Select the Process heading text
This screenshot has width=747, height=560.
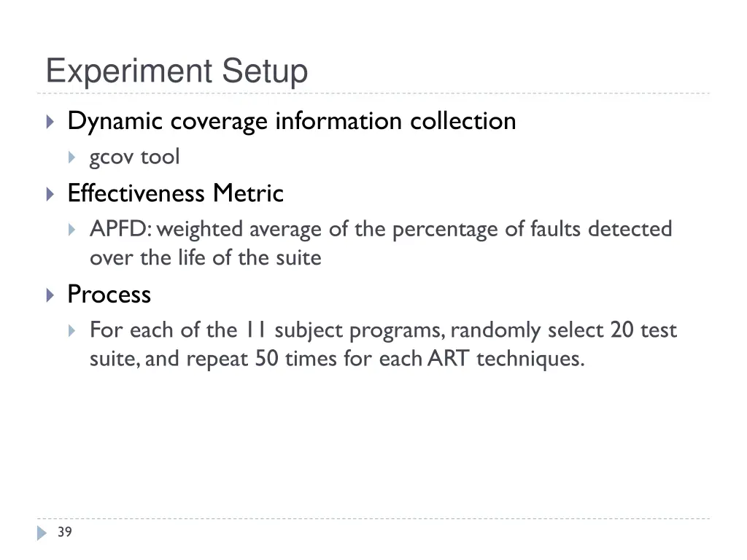click(109, 295)
